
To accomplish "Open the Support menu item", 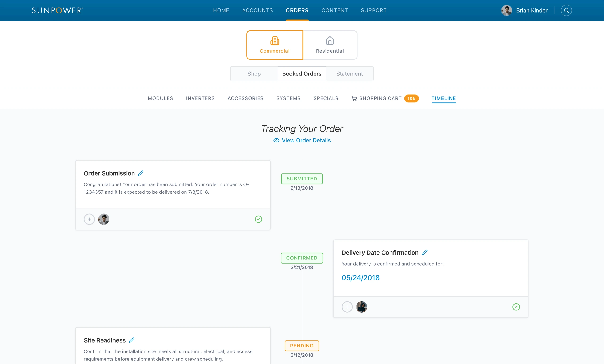I will click(x=373, y=10).
